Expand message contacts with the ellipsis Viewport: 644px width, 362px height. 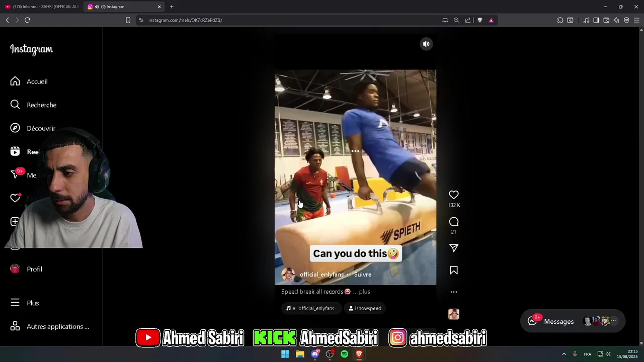click(x=613, y=321)
